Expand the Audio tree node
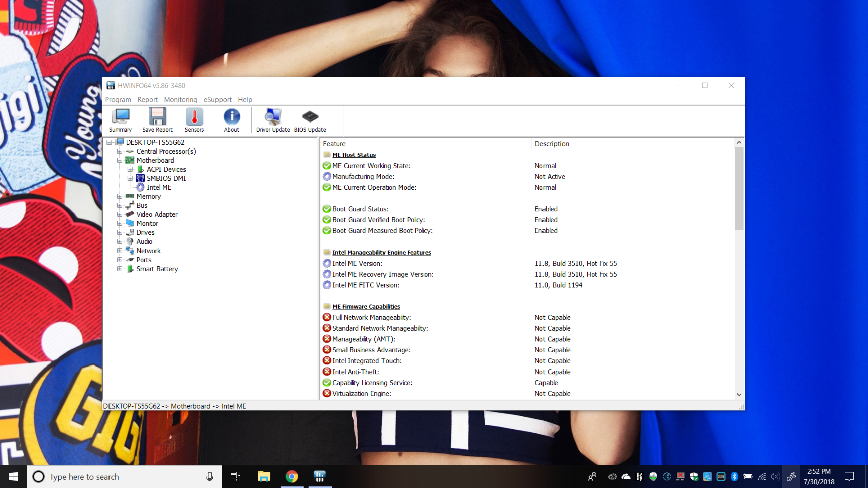 [120, 241]
